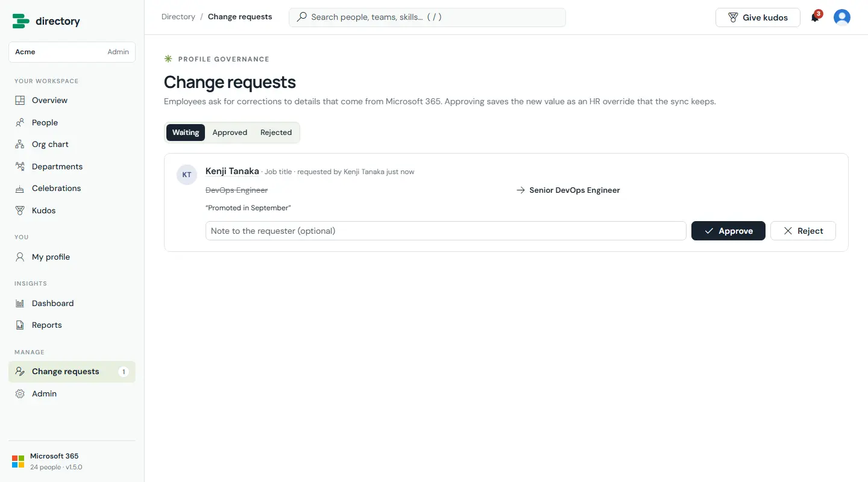Go to Directory breadcrumb link
Screen dimensions: 868x482
(178, 17)
